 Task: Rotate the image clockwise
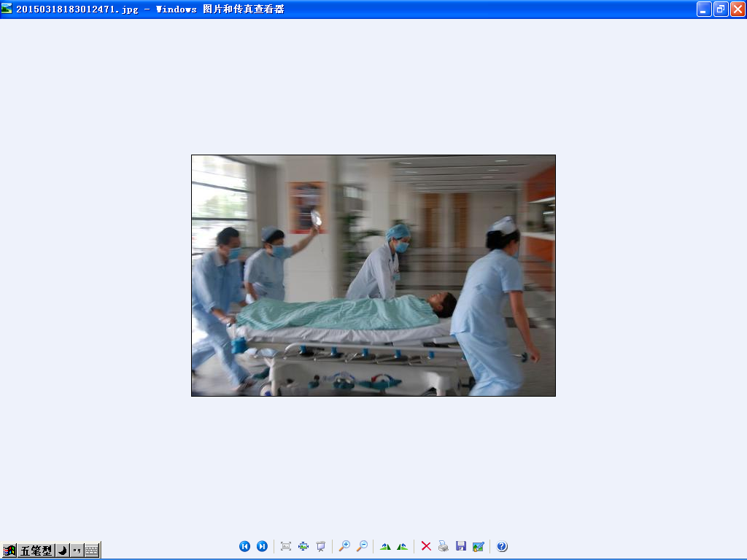point(385,546)
